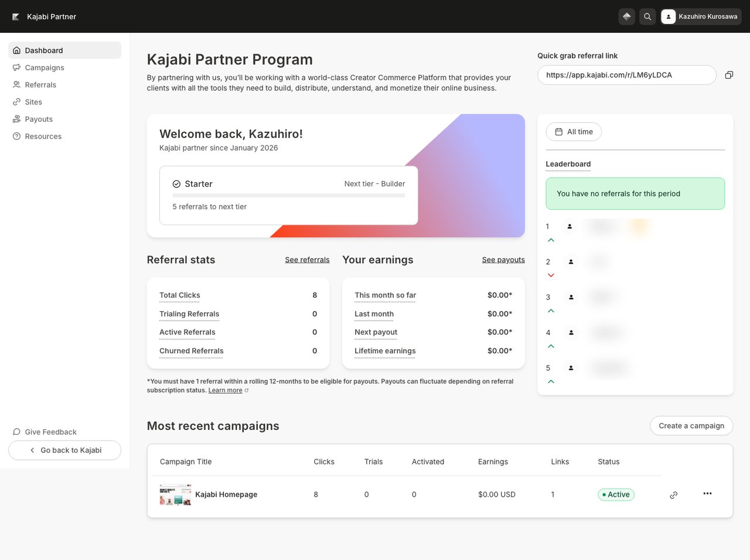Click Go back to Kajabi button
The image size is (750, 560).
64,450
